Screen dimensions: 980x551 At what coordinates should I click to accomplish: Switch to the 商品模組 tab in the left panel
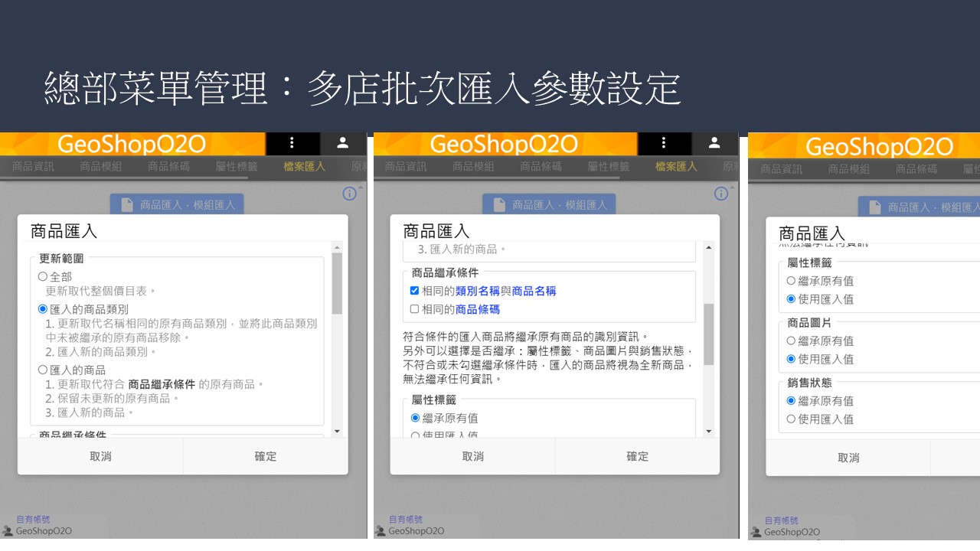pyautogui.click(x=101, y=167)
